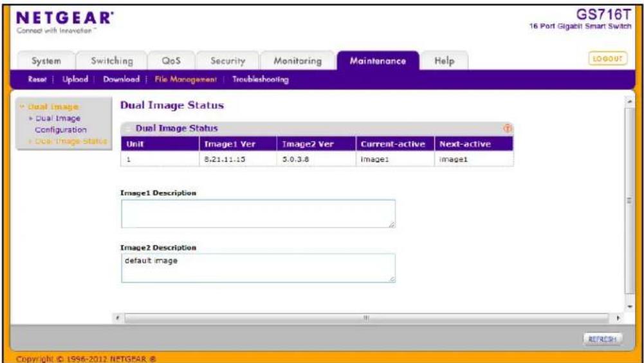
Task: Click the horizontal scrollbar left arrow
Action: click(x=118, y=318)
